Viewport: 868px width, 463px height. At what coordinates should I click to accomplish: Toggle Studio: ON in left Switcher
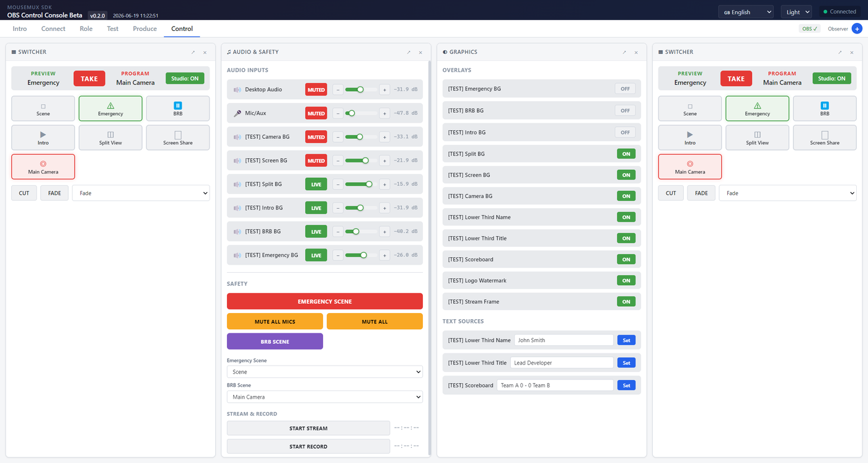click(185, 78)
